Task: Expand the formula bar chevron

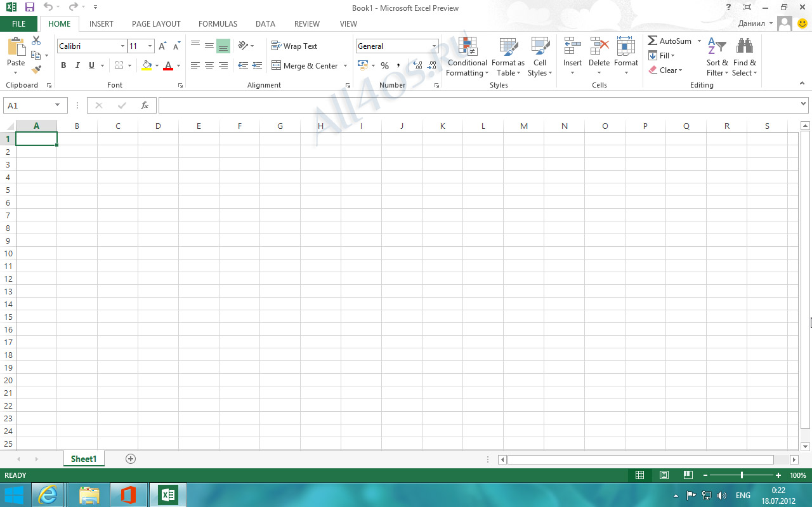Action: (x=804, y=104)
